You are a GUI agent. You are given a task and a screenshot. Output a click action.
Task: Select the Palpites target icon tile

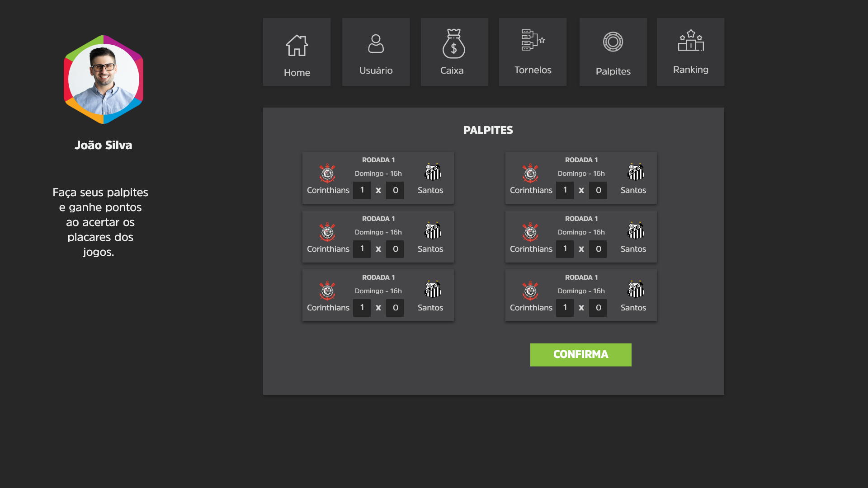click(x=613, y=52)
